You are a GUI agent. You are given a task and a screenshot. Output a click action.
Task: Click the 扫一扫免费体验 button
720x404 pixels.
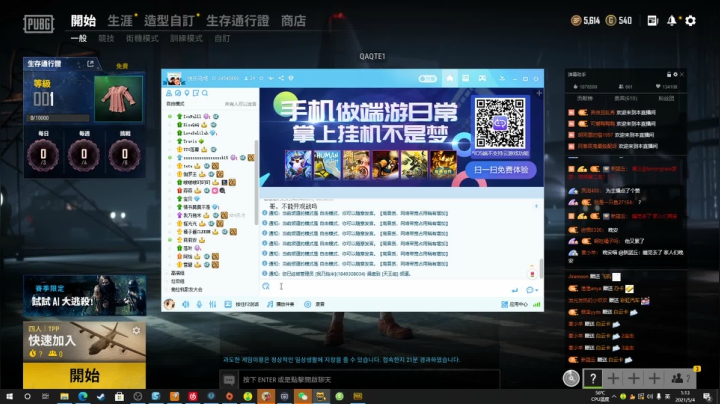501,170
